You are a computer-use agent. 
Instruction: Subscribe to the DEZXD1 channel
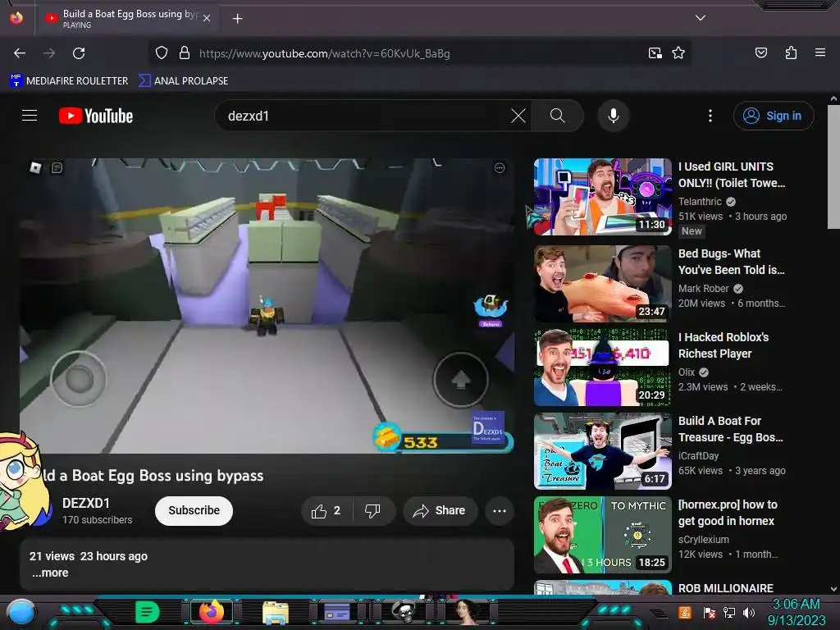click(x=194, y=510)
